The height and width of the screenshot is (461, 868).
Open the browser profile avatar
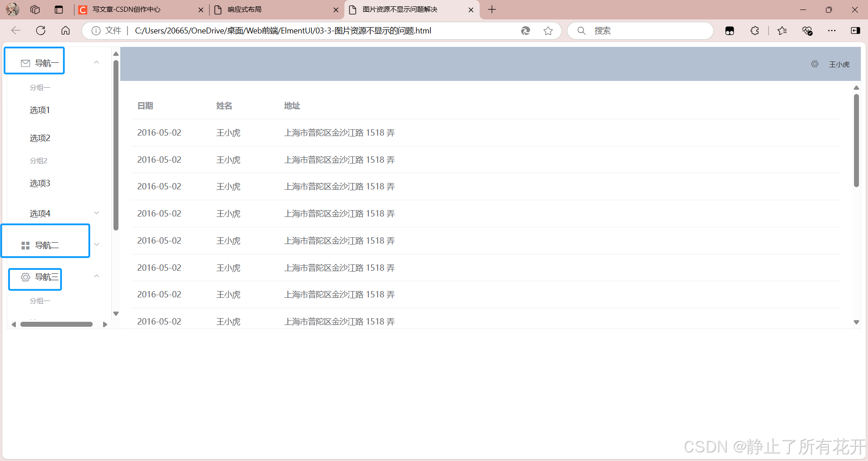[x=13, y=9]
